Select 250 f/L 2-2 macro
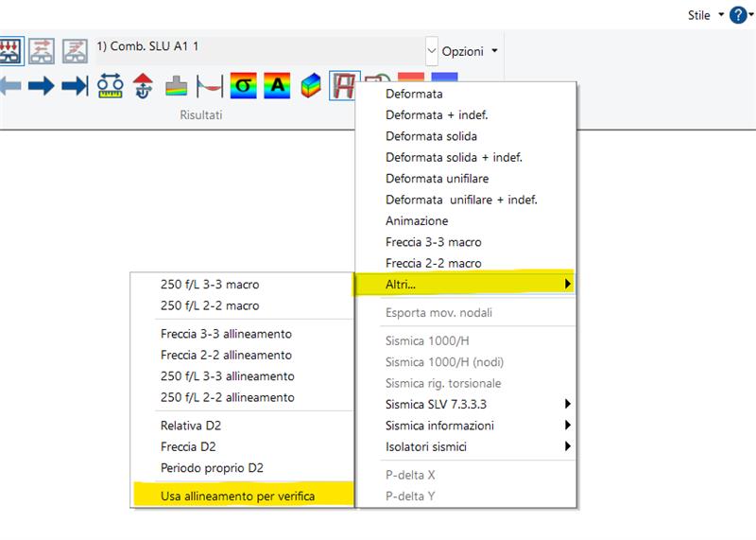Viewport: 756px width, 540px height. click(242, 305)
